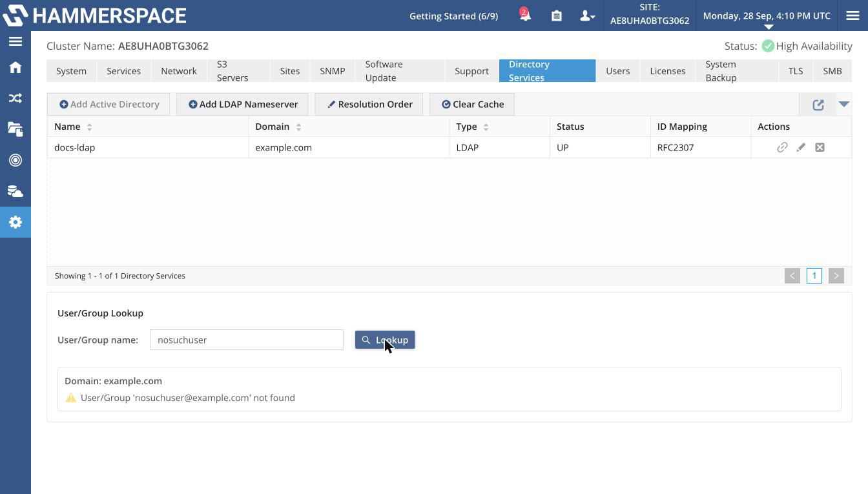
Task: Open the Users tab
Action: [x=618, y=71]
